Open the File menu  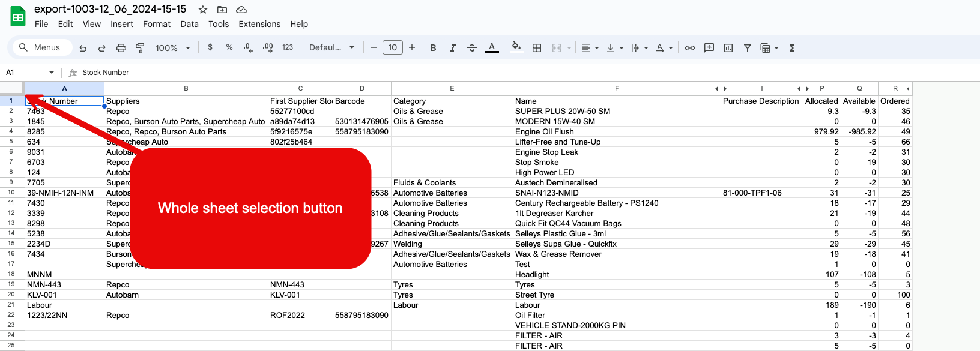pyautogui.click(x=41, y=24)
